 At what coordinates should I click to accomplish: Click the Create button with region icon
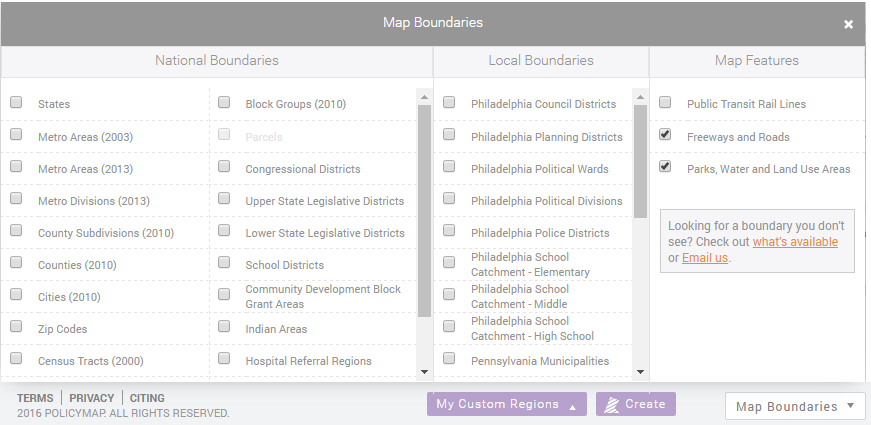635,404
